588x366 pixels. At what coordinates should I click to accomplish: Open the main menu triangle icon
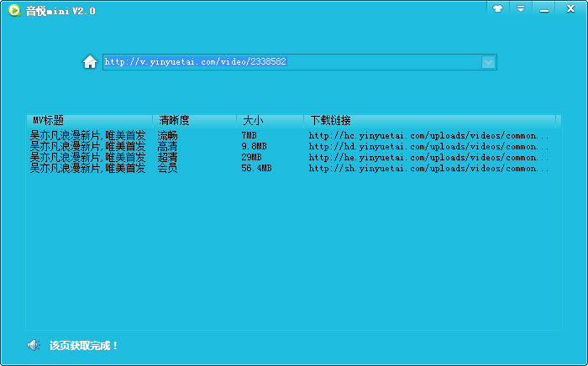521,8
